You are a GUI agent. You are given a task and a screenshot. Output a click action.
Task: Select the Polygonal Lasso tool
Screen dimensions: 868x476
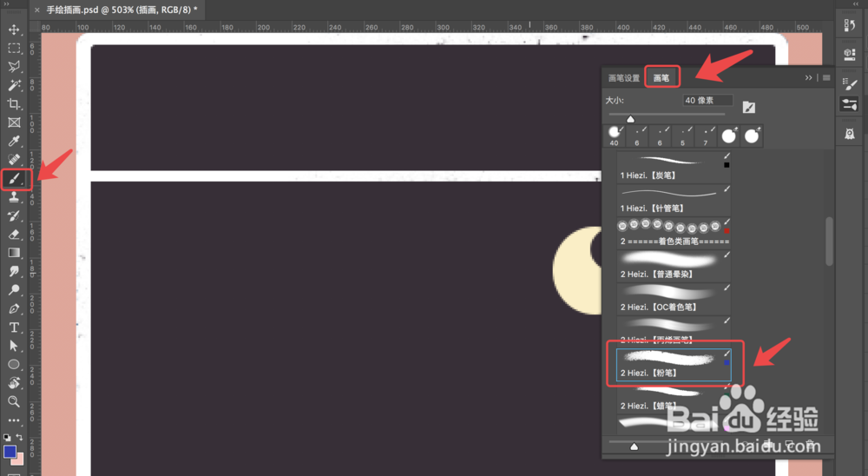click(14, 67)
